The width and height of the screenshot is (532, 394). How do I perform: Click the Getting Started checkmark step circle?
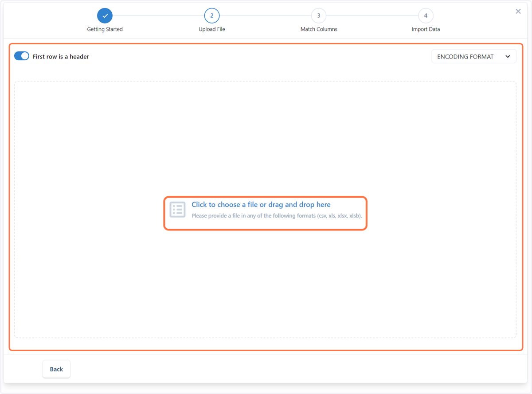point(105,16)
